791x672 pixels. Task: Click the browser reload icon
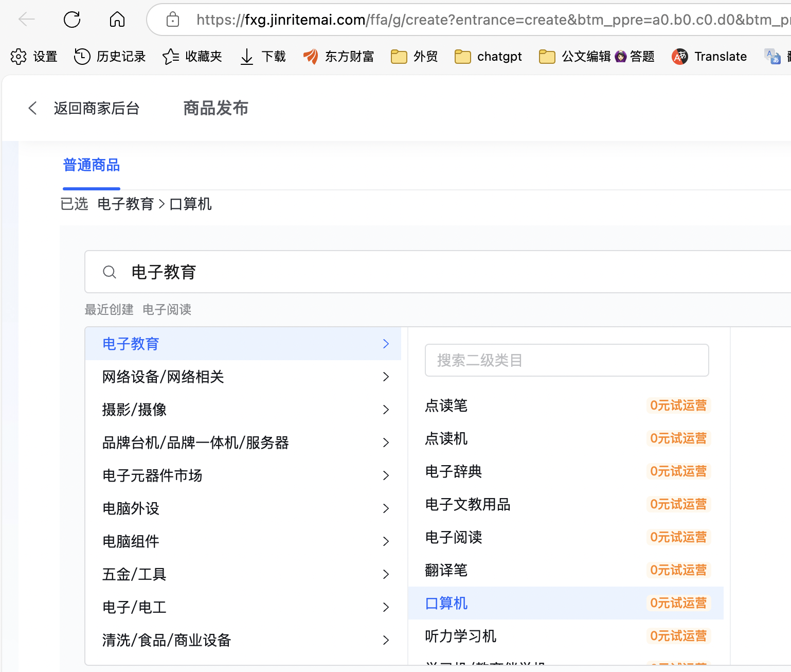72,20
